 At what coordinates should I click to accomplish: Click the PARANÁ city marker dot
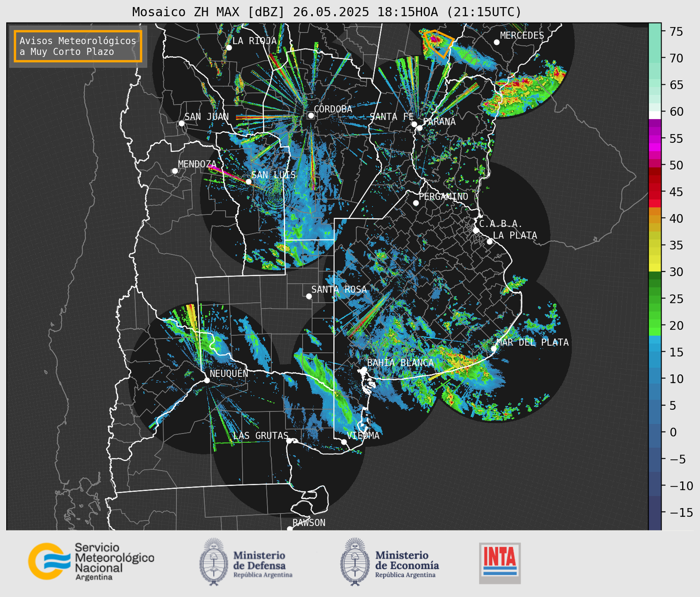point(420,128)
